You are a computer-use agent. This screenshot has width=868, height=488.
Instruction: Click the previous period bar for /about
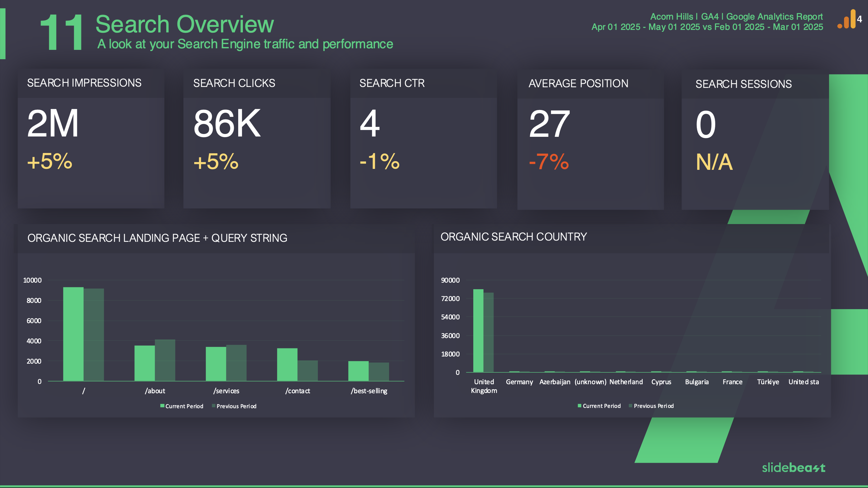165,360
